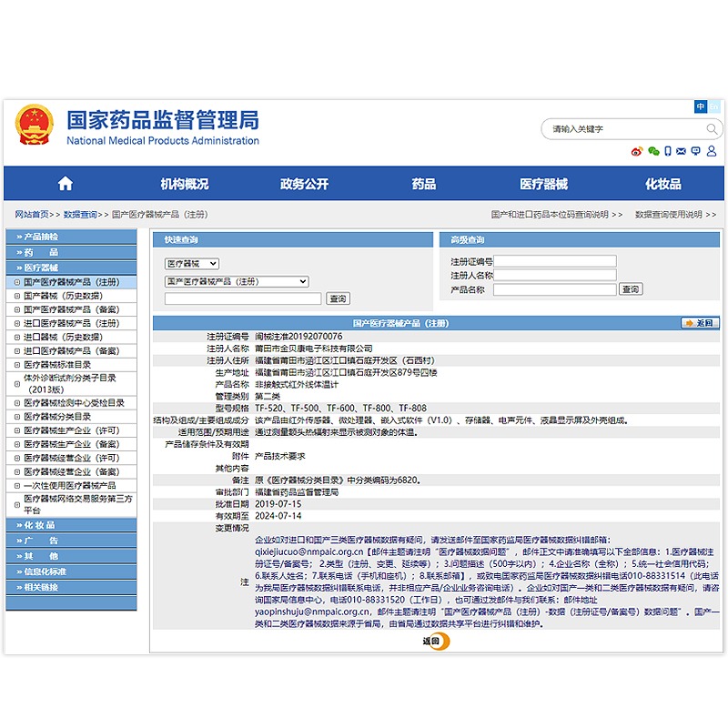Open the home page icon in navigation bar

[x=66, y=184]
